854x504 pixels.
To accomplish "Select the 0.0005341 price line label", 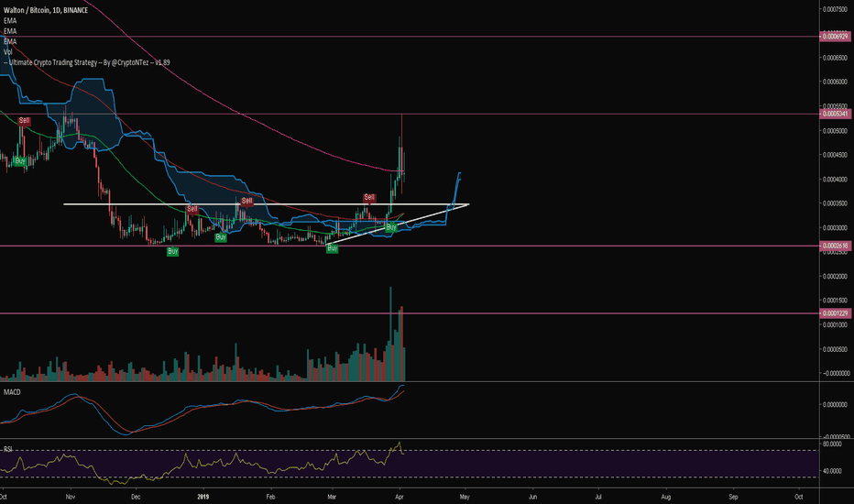I will click(x=835, y=114).
